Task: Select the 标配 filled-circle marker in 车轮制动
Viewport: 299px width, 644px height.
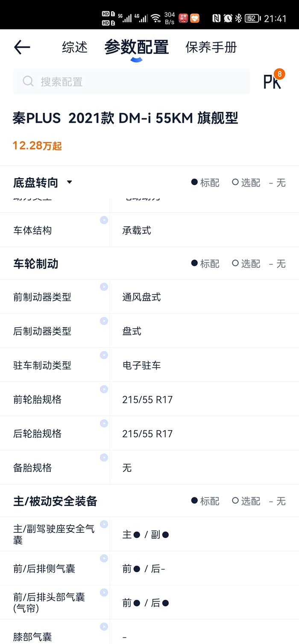Action: point(195,264)
